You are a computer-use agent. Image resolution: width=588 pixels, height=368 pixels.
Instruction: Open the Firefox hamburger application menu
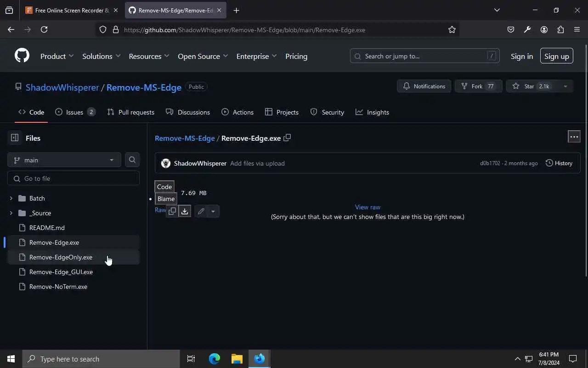tap(577, 29)
